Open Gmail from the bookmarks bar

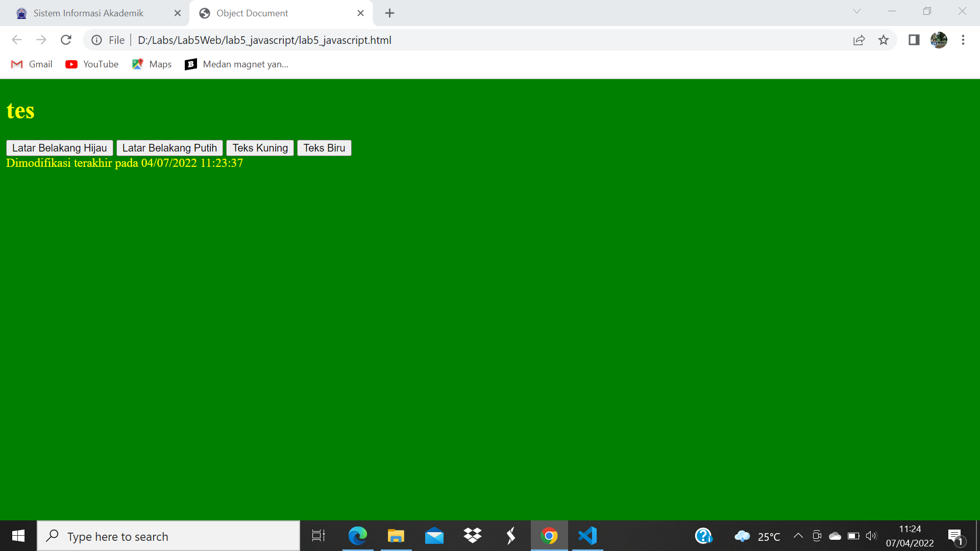[x=32, y=64]
